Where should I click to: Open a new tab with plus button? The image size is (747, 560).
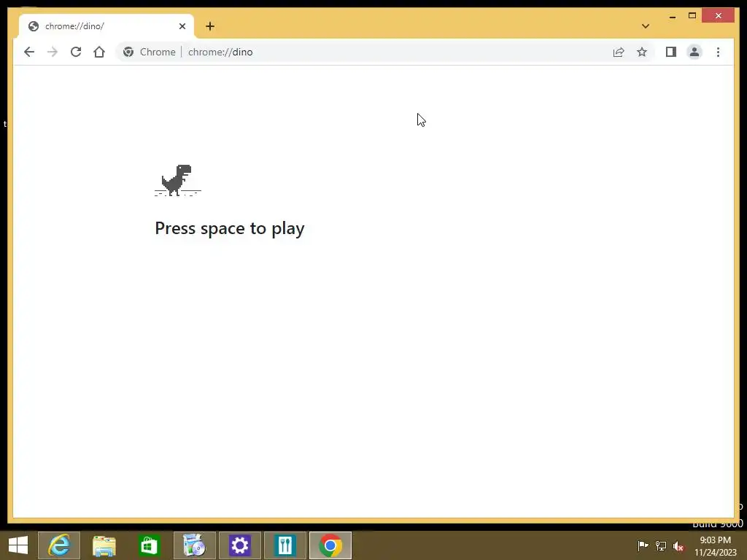210,26
